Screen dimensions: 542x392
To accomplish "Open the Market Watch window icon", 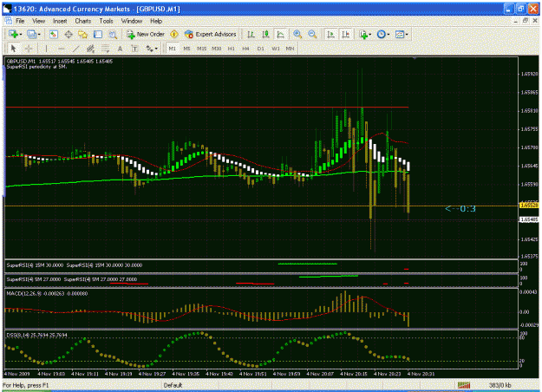I will (53, 34).
